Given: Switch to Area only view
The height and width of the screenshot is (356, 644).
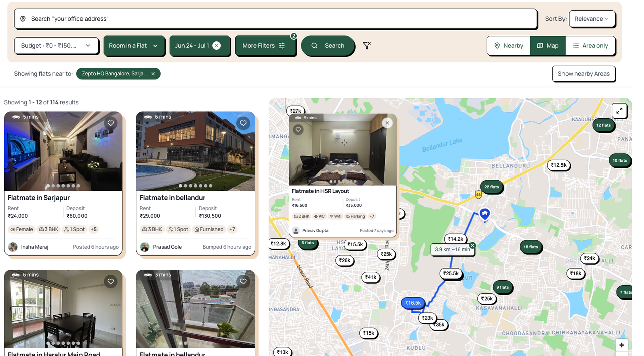Looking at the screenshot, I should point(590,46).
